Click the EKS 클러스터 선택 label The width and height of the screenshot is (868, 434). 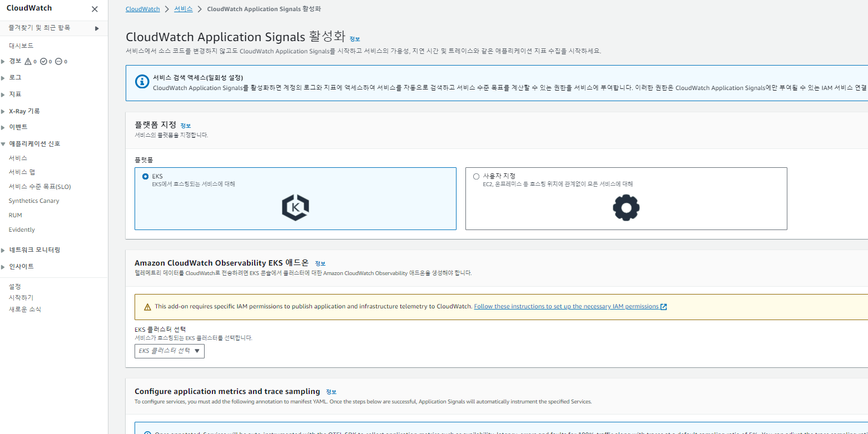pos(160,330)
